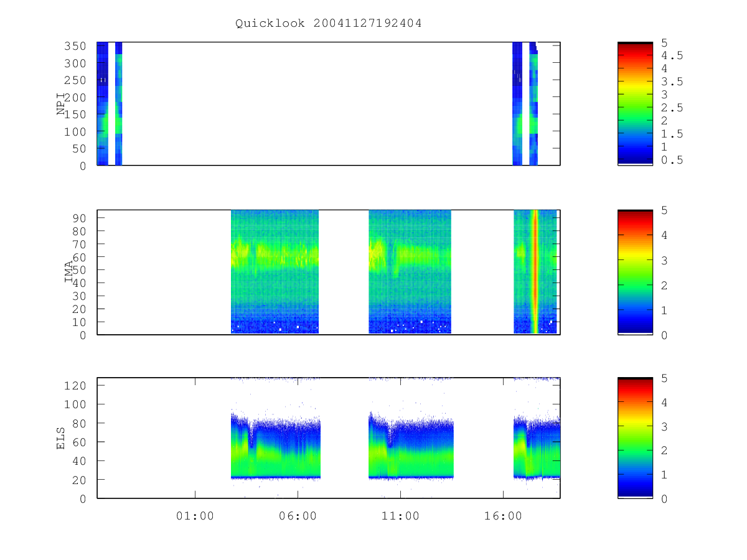Click the 06:00 time tick label

click(298, 516)
